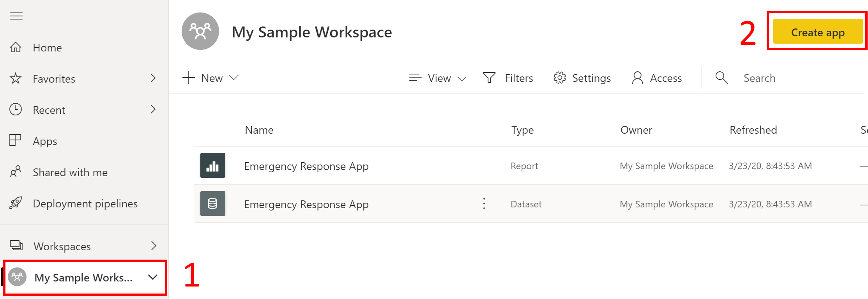Open Deployment pipelines

click(x=85, y=203)
